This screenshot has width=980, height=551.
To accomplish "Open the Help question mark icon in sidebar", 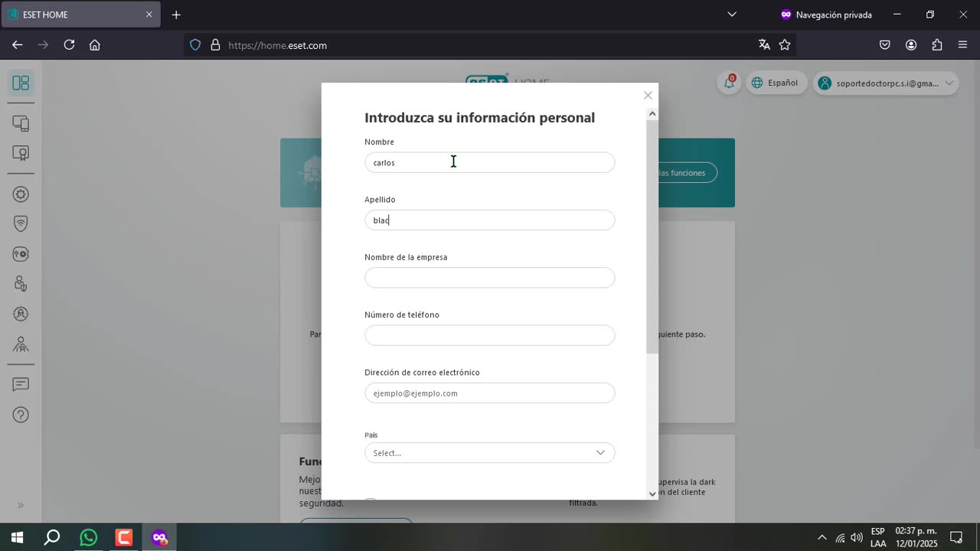I will pos(21,415).
